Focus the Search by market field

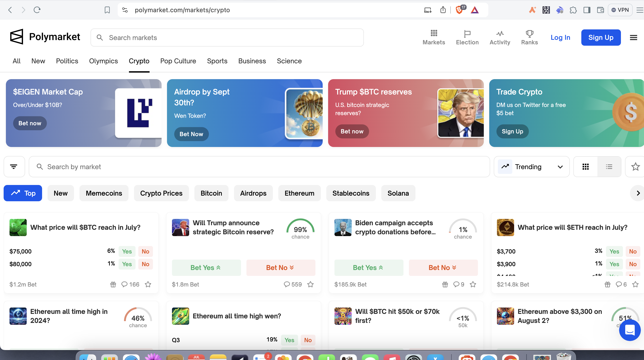click(x=259, y=167)
